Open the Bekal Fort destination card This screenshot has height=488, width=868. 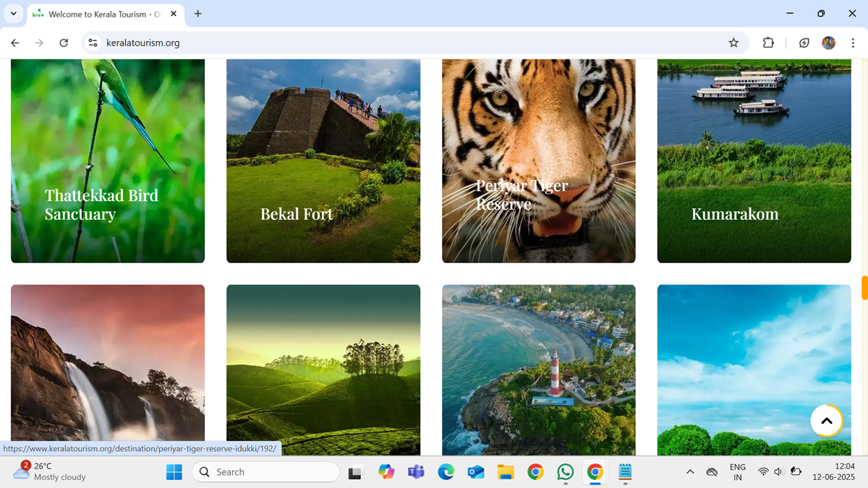click(x=323, y=160)
